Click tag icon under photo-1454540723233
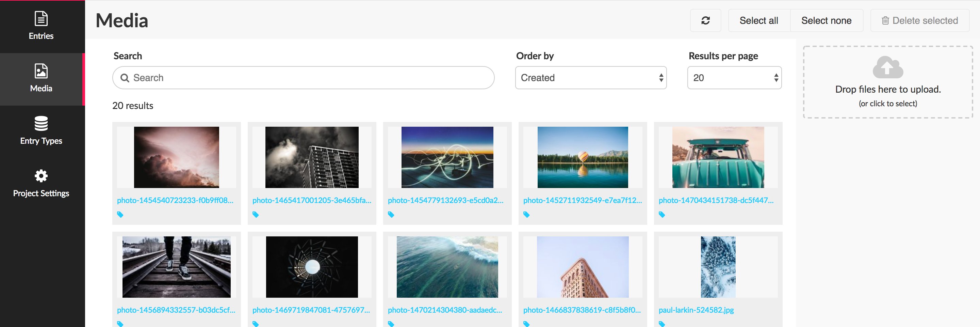The height and width of the screenshot is (327, 980). [120, 215]
